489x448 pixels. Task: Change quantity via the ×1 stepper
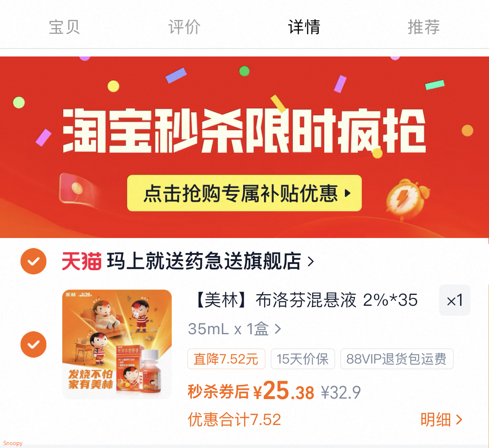[455, 300]
